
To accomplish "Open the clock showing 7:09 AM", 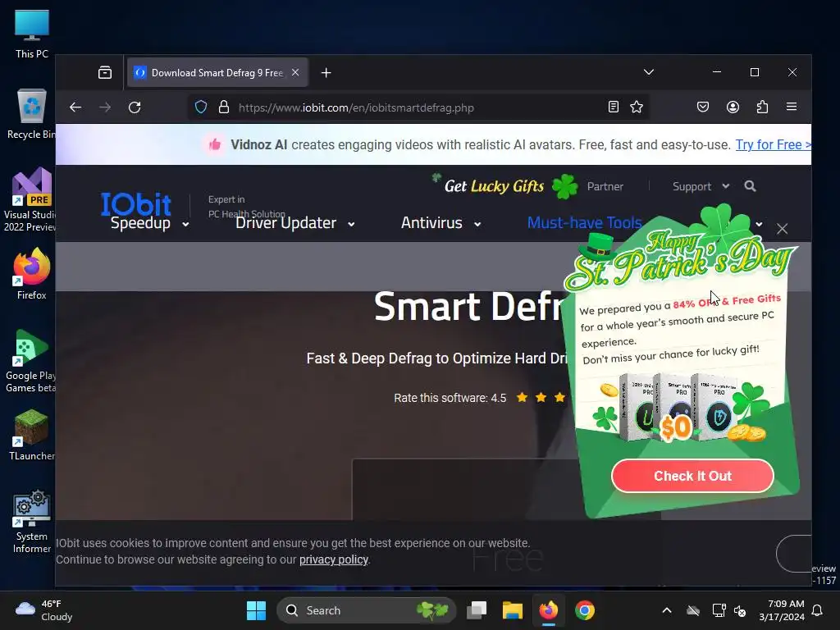I will click(x=782, y=610).
